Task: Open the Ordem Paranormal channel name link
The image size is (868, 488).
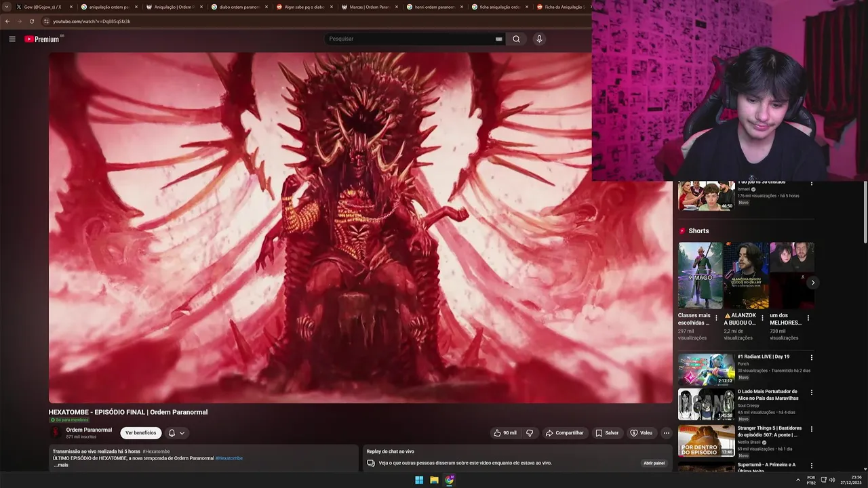Action: click(89, 430)
